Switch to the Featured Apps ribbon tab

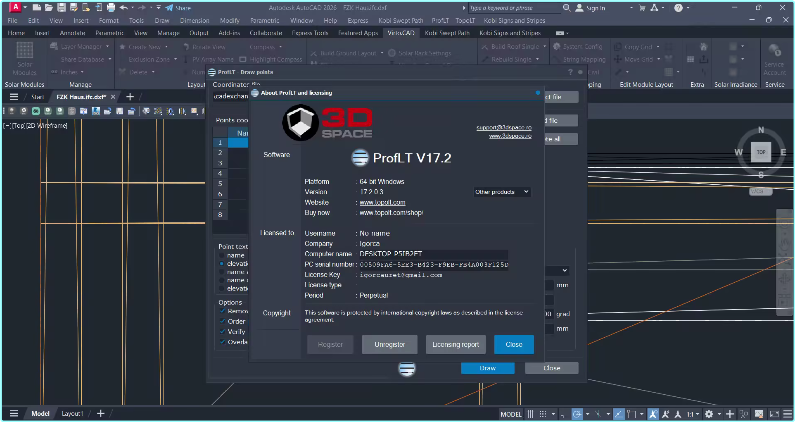tap(358, 33)
